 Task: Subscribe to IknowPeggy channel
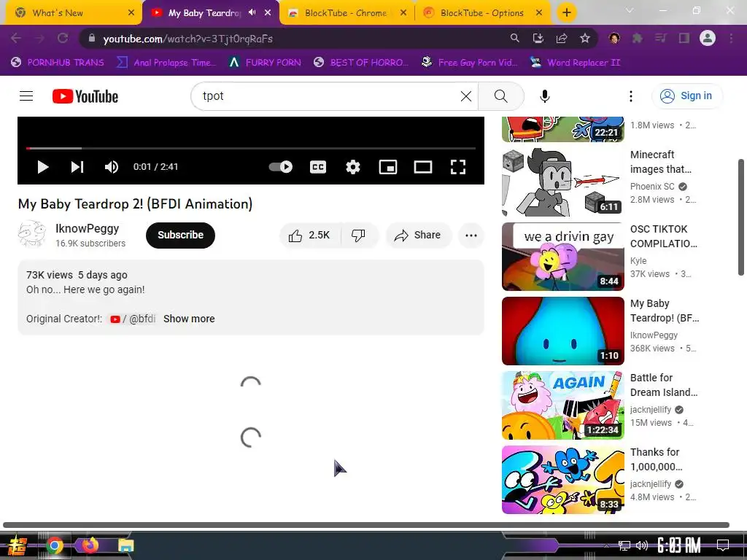[x=181, y=236]
